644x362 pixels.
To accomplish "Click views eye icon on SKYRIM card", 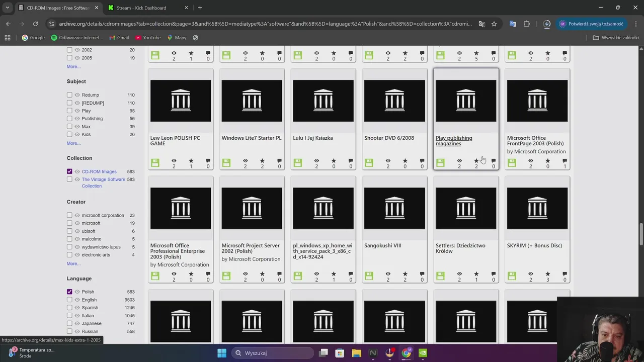I will pos(530,274).
